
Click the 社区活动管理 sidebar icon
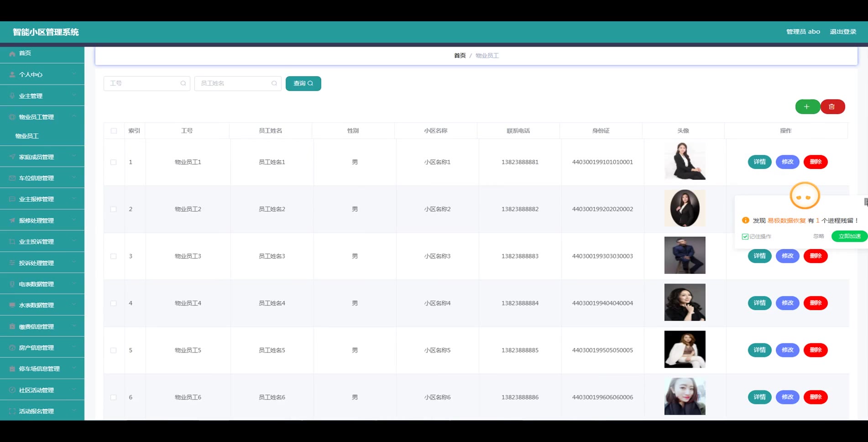pos(12,390)
